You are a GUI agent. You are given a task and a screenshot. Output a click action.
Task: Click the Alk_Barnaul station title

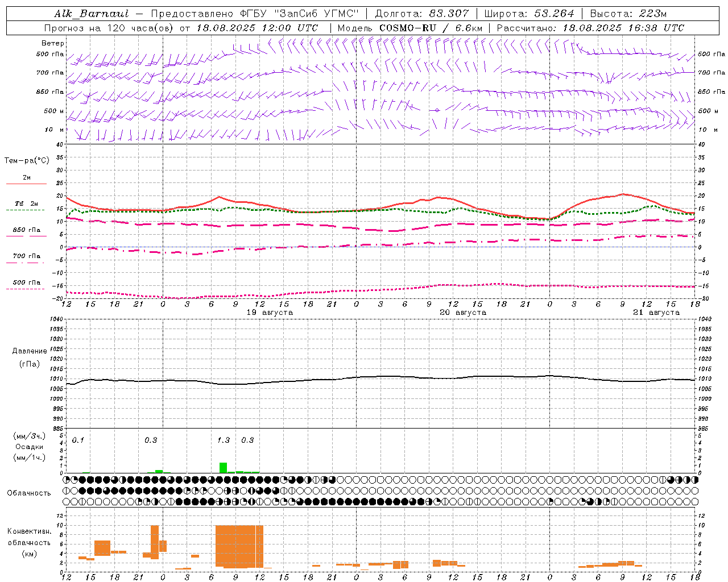pyautogui.click(x=92, y=14)
